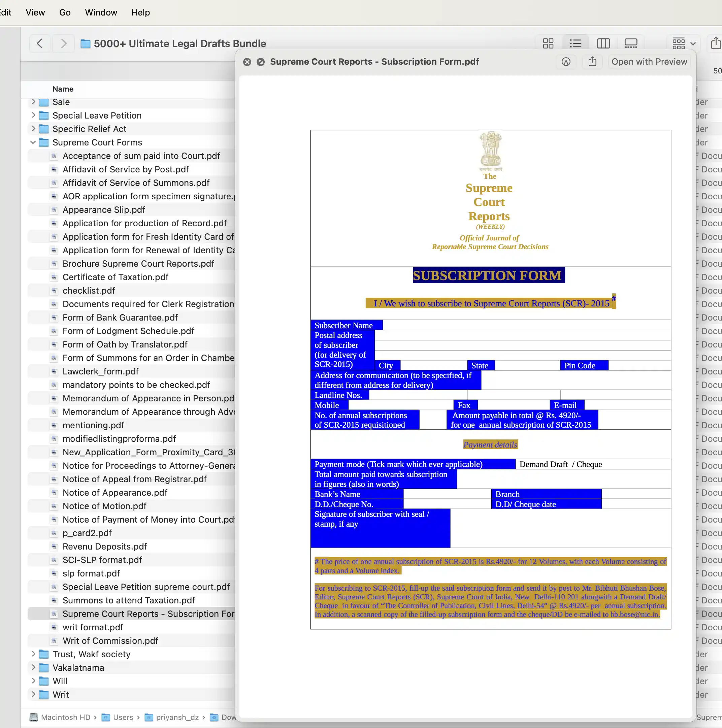
Task: Expand the Sale folder
Action: 34,102
